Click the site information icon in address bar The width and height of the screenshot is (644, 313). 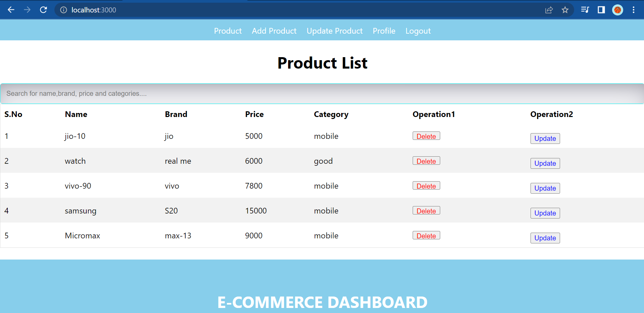coord(63,10)
